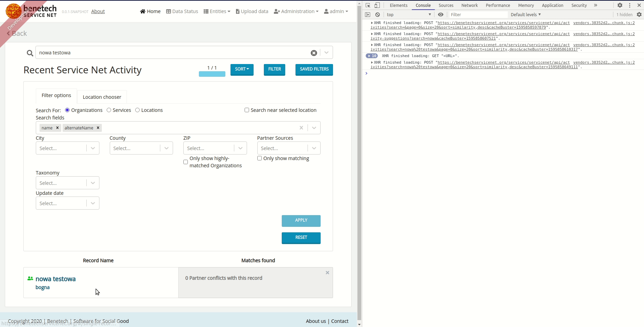Click the Benetech Service Net logo
Image resolution: width=644 pixels, height=327 pixels.
point(31,11)
